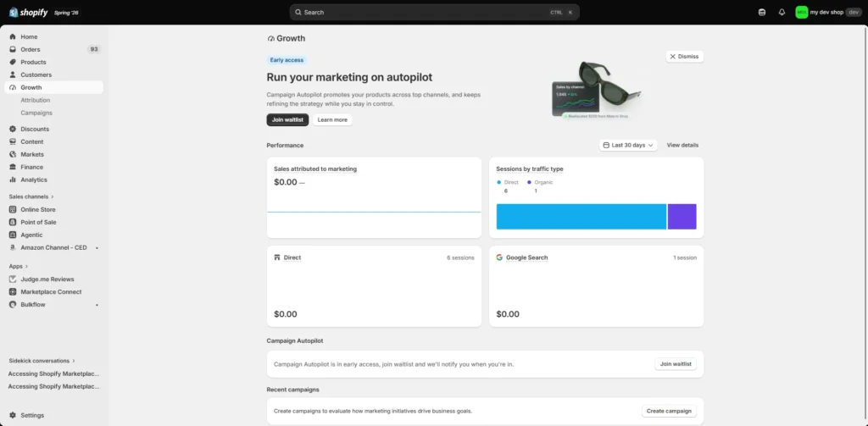Expand Sidekick conversations list
The image size is (868, 426).
point(42,361)
